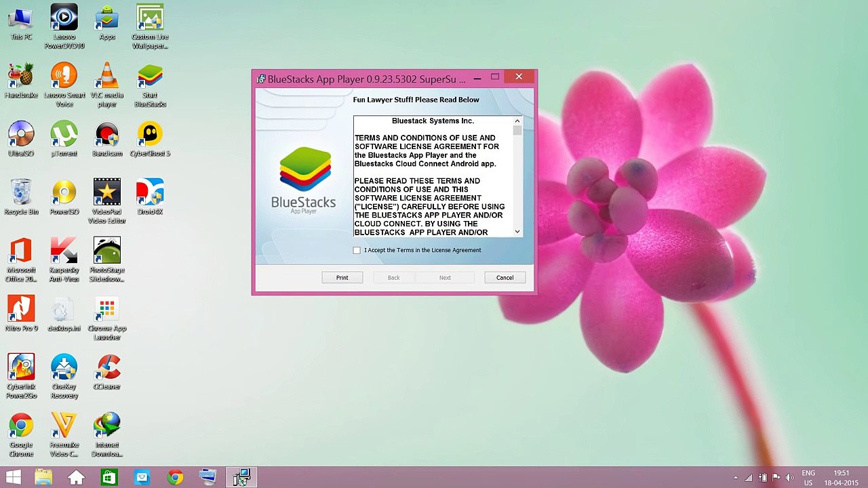Viewport: 868px width, 488px height.
Task: Select the installer setup taskbar button
Action: [241, 478]
